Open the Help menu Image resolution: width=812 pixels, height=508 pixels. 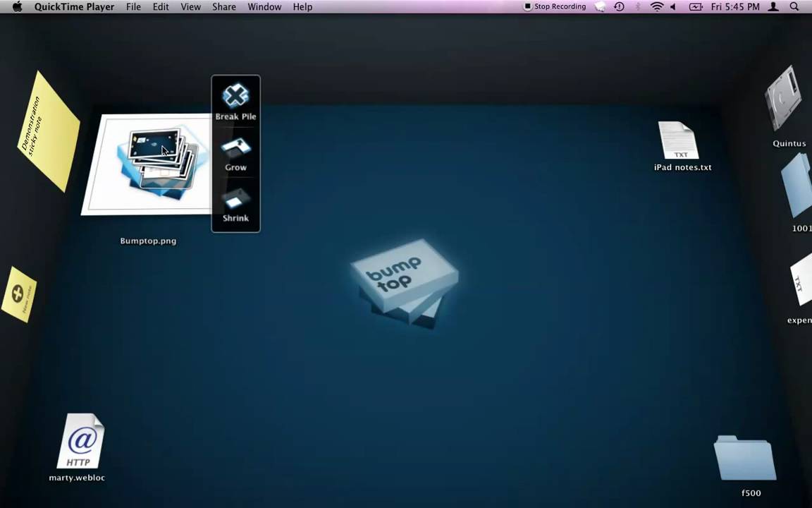pos(302,7)
